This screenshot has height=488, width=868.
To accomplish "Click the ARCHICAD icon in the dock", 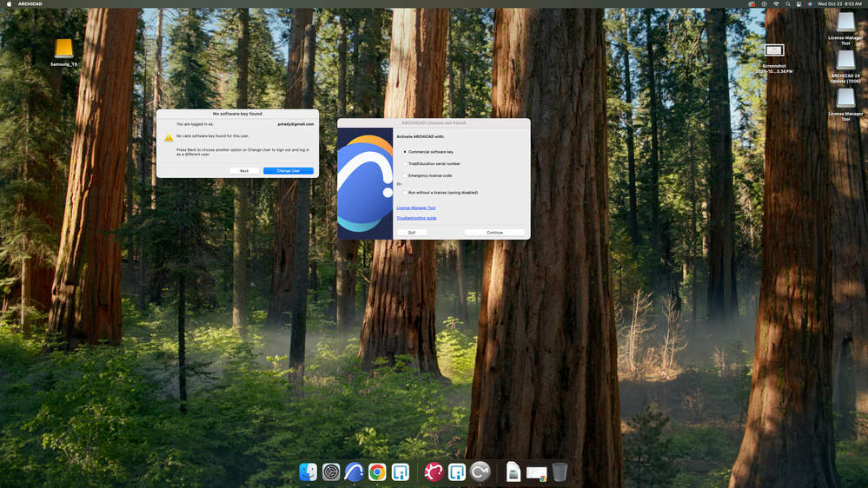I will coord(354,472).
